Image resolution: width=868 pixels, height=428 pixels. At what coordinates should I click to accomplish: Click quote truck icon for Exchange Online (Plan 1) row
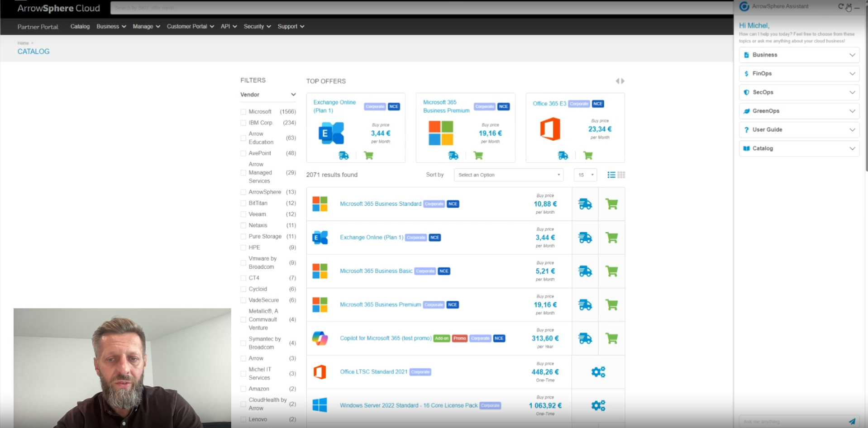[585, 238]
